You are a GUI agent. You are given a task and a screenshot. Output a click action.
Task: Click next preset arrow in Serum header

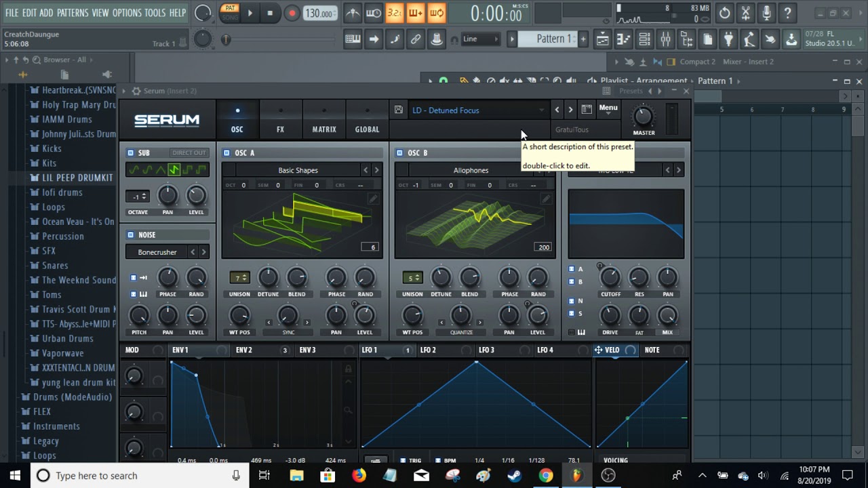point(570,109)
